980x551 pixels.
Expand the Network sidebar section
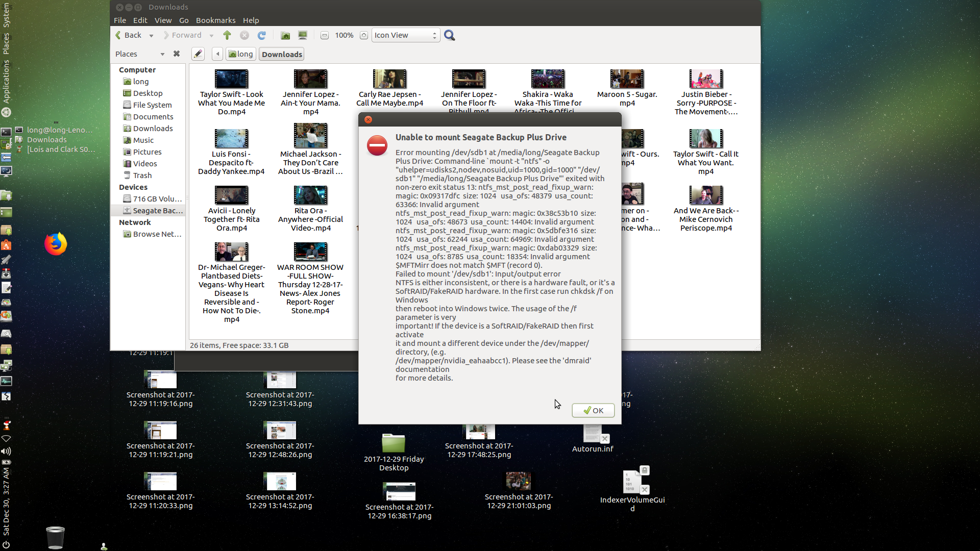135,222
